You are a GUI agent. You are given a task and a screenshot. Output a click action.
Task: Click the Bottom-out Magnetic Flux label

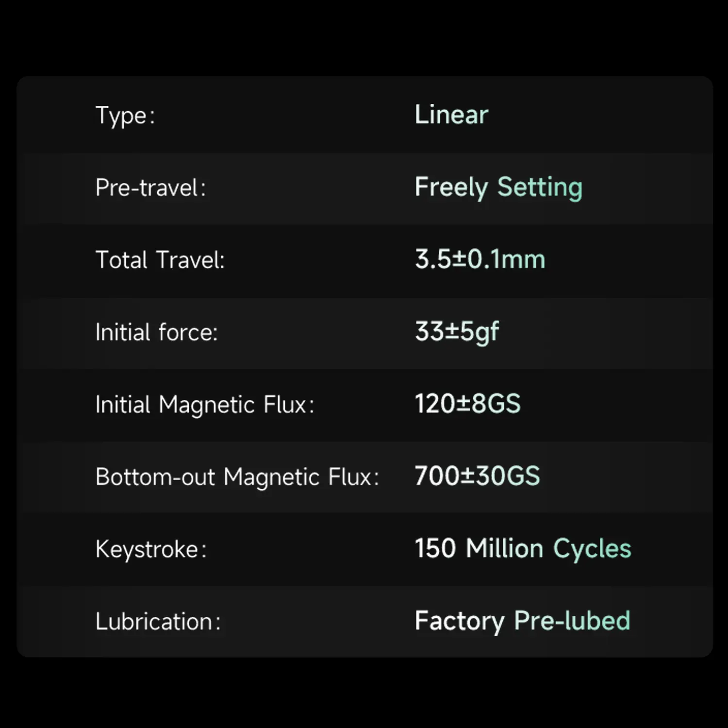pos(237,477)
